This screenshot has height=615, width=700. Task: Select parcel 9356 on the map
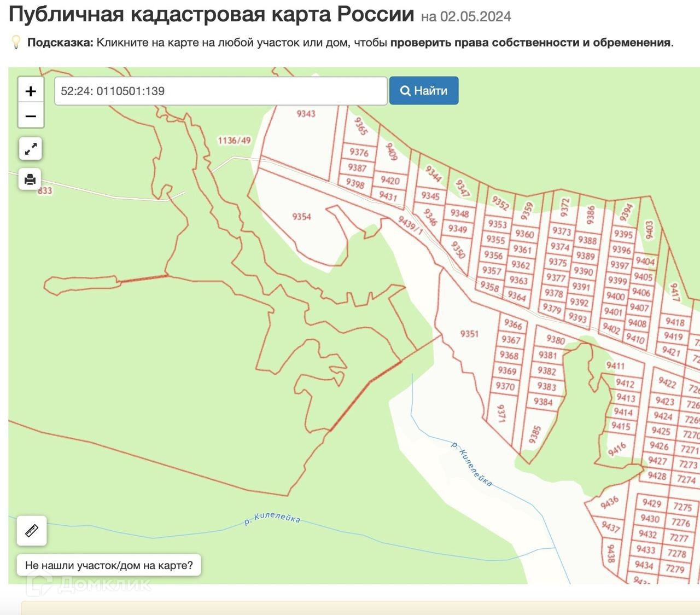coord(493,255)
